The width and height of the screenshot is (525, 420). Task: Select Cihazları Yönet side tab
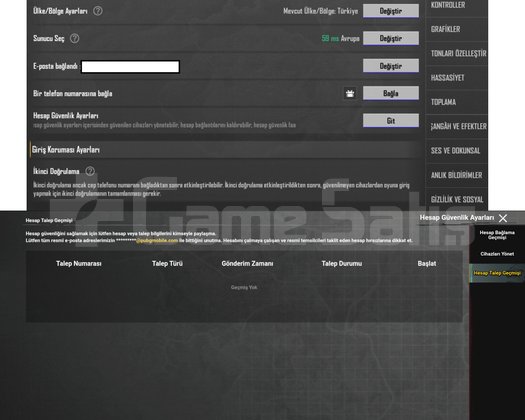(497, 254)
